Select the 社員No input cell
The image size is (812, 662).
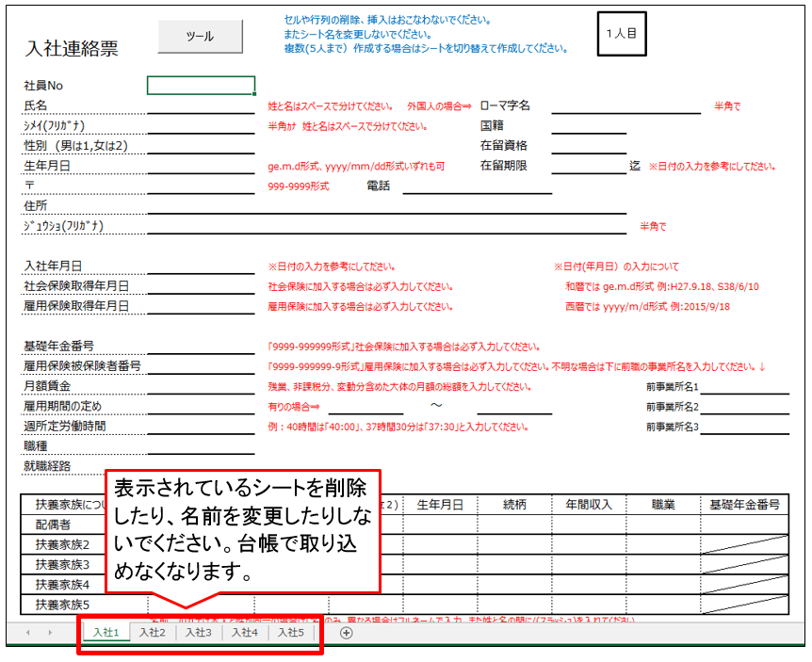[201, 86]
